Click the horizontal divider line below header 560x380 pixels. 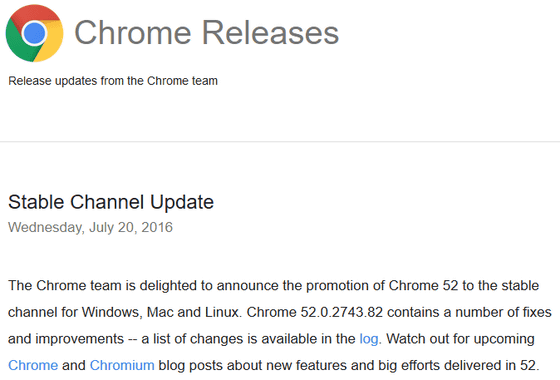[280, 142]
